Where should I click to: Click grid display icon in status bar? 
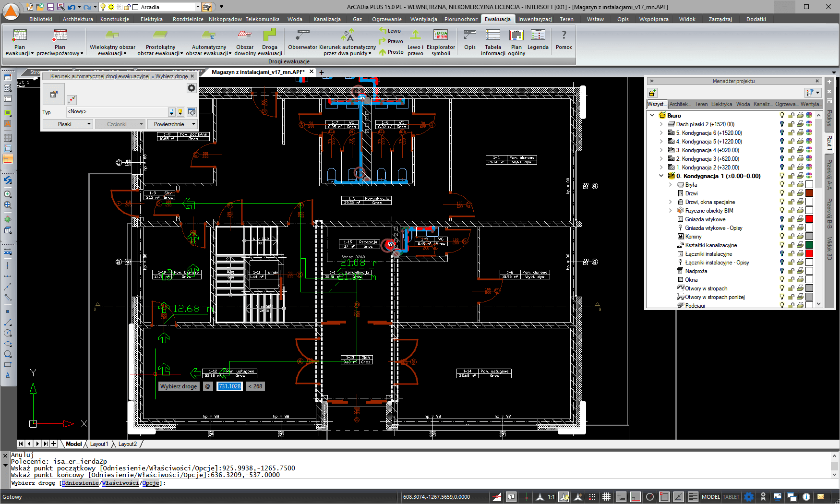click(607, 497)
